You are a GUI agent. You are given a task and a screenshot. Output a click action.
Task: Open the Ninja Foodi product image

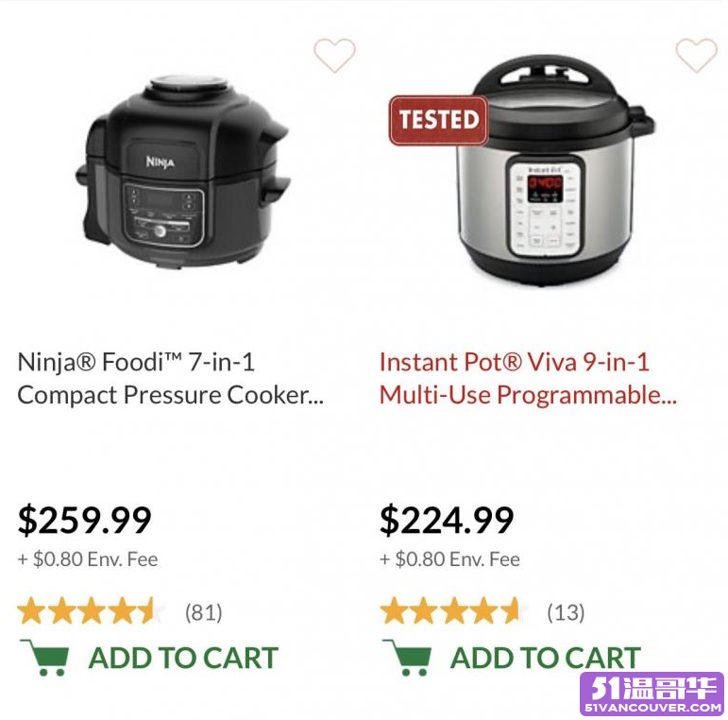184,172
